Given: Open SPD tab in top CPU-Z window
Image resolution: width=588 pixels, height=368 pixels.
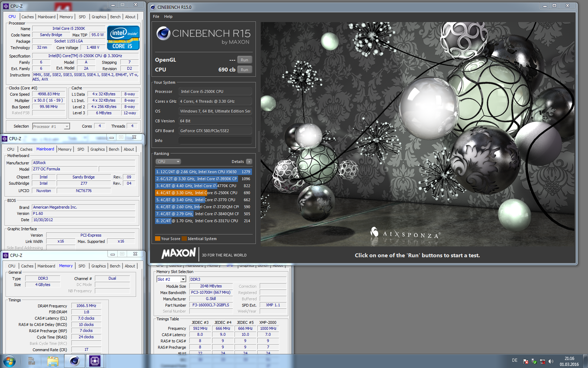Looking at the screenshot, I should point(82,17).
